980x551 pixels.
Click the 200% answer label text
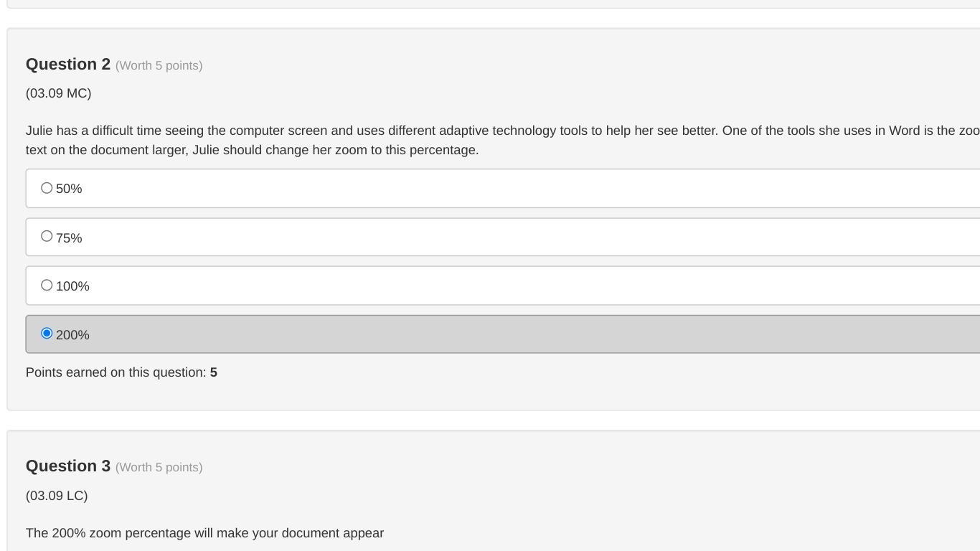click(x=72, y=335)
